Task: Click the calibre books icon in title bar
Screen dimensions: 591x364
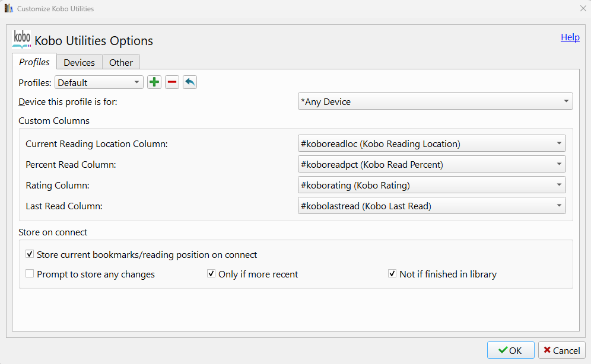Action: [9, 9]
